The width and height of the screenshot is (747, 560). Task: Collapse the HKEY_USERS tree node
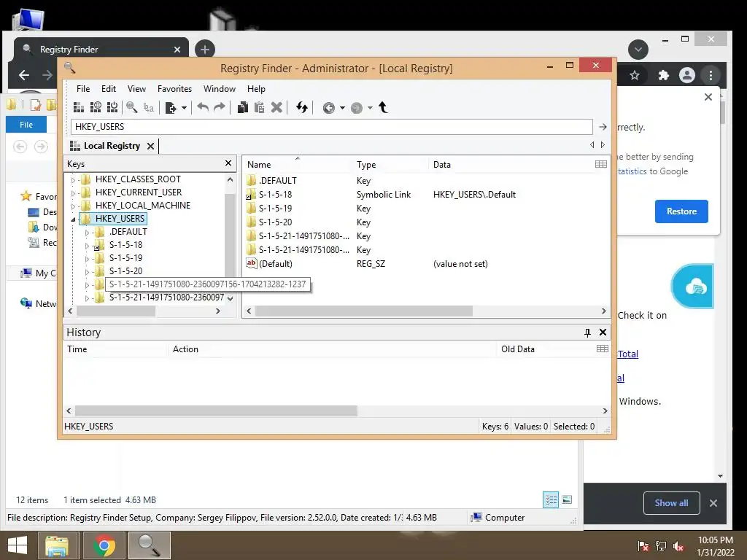[73, 219]
